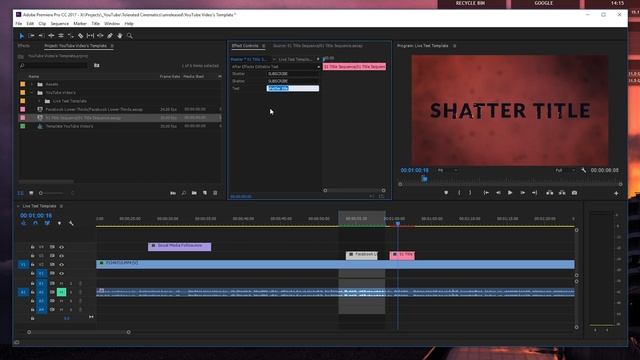Open the Marker menu

pos(80,24)
